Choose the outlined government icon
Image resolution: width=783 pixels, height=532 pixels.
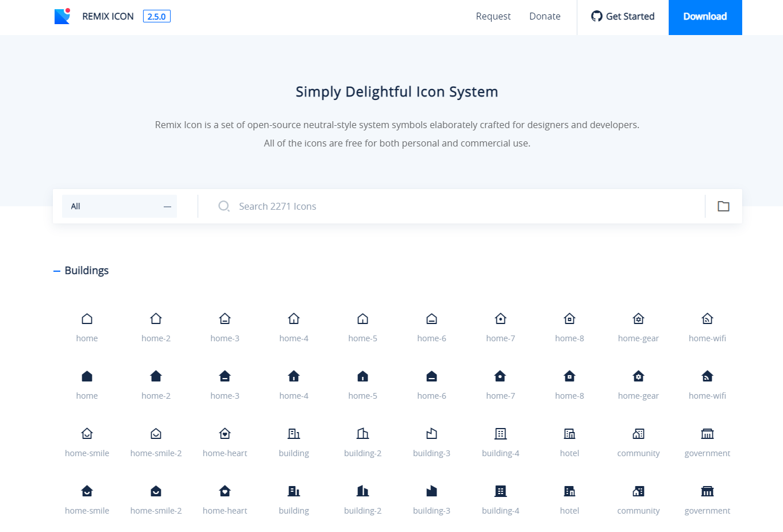coord(707,434)
